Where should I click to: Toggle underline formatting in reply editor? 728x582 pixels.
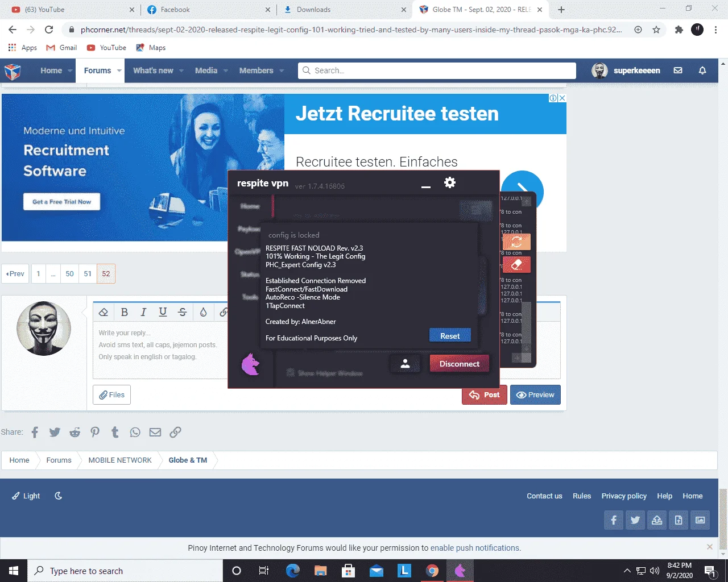pyautogui.click(x=163, y=312)
